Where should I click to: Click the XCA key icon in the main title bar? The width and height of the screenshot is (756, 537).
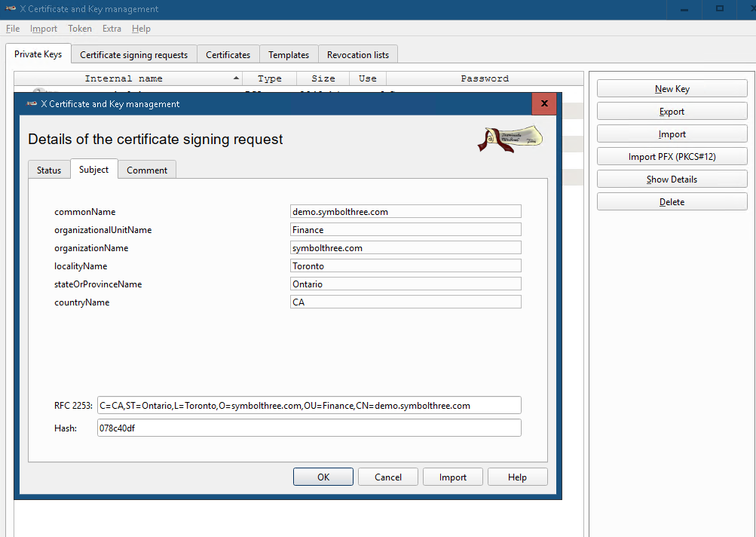(11, 8)
